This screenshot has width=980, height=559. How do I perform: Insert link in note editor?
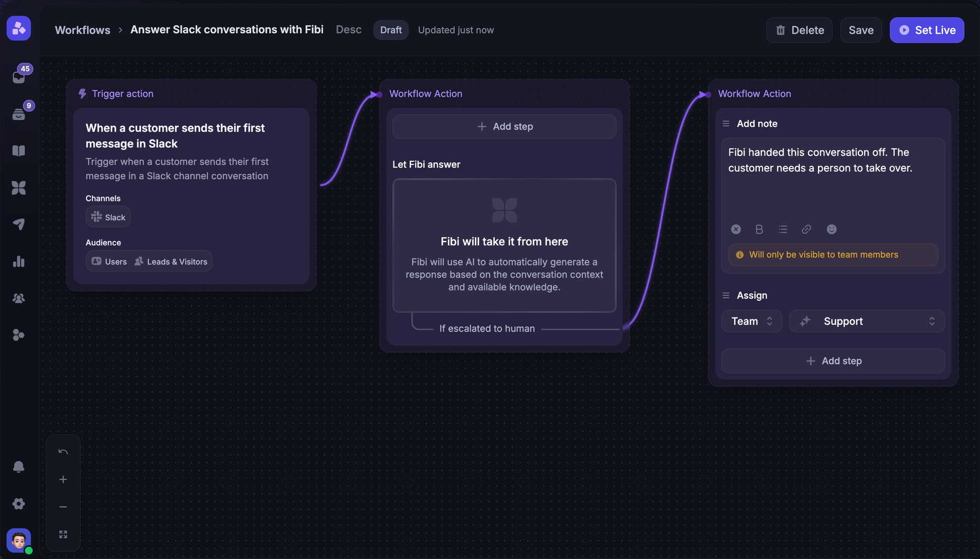807,229
